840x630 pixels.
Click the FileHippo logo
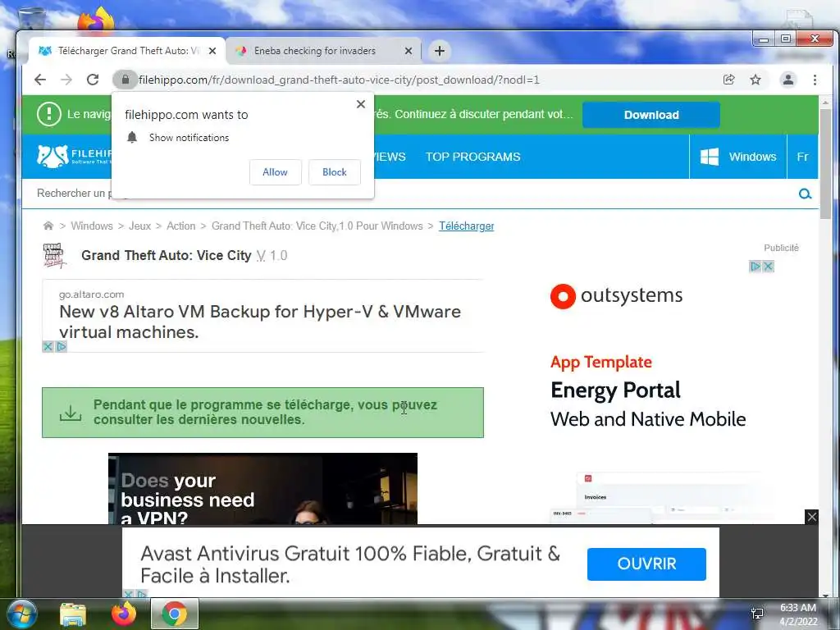click(74, 156)
